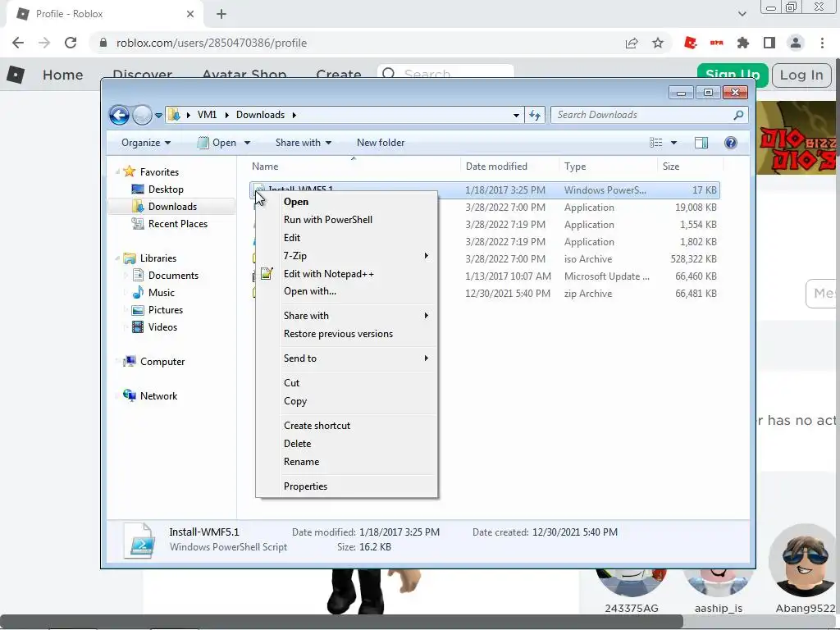
Task: Click the Explorer forward arrow button
Action: click(x=142, y=115)
